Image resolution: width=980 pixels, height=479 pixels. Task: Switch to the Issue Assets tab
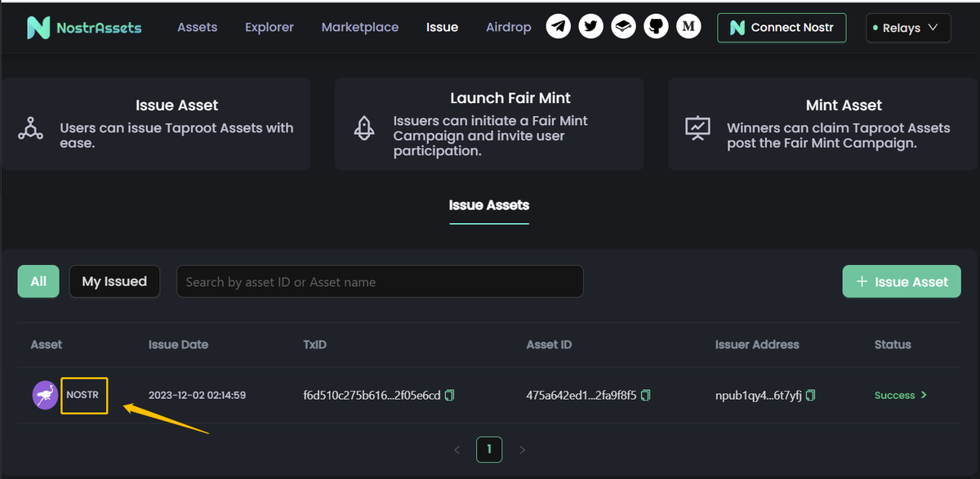pyautogui.click(x=489, y=205)
